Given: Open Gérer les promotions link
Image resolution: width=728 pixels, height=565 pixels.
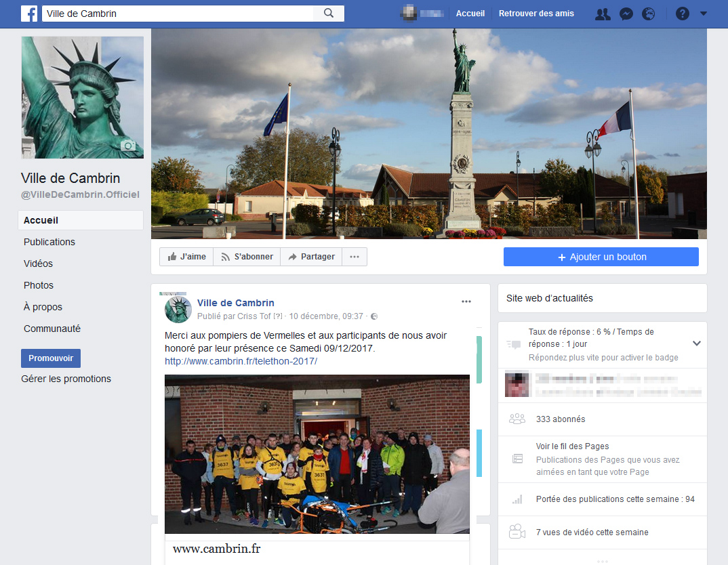Looking at the screenshot, I should [66, 379].
